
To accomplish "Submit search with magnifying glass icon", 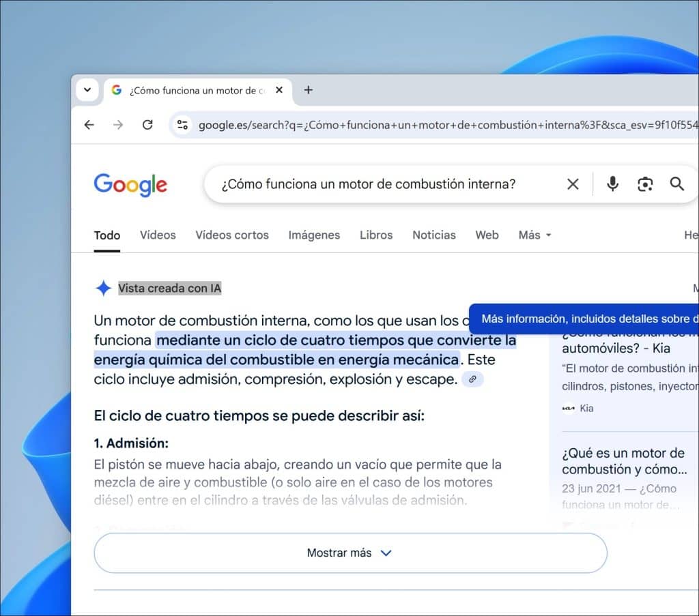I will [676, 184].
